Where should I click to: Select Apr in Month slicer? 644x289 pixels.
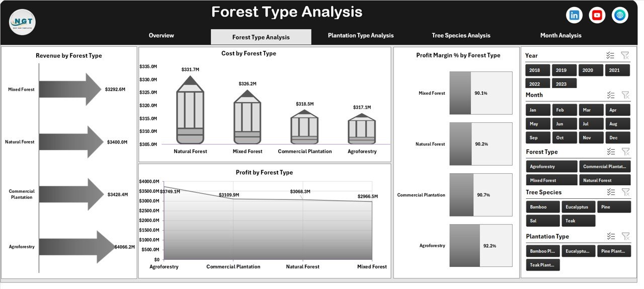618,110
